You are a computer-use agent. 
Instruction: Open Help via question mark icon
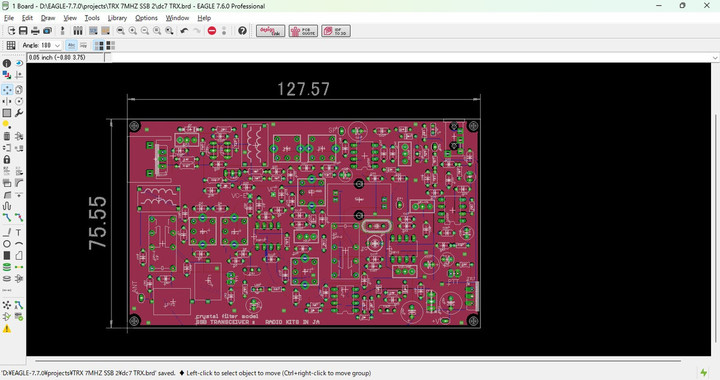(x=242, y=31)
